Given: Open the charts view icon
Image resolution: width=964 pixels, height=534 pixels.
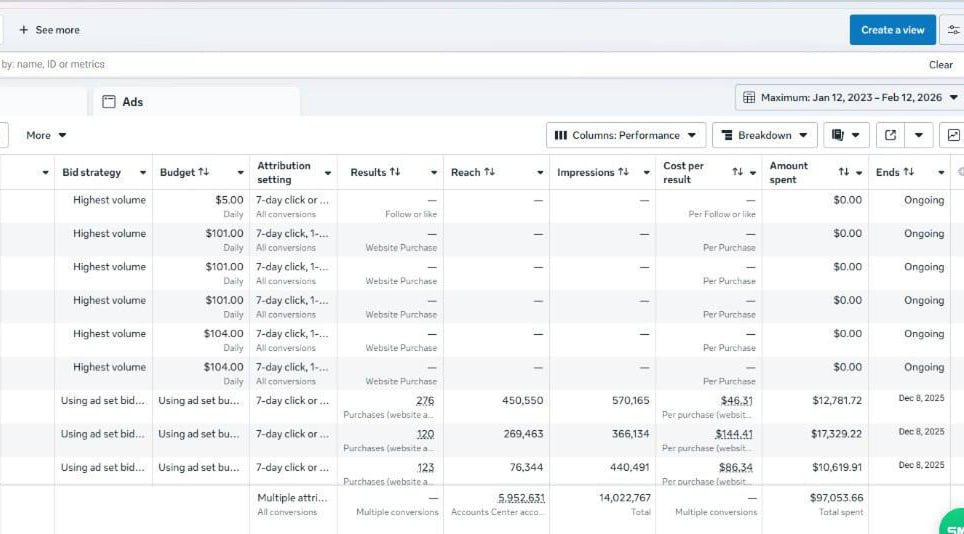Looking at the screenshot, I should tap(953, 135).
